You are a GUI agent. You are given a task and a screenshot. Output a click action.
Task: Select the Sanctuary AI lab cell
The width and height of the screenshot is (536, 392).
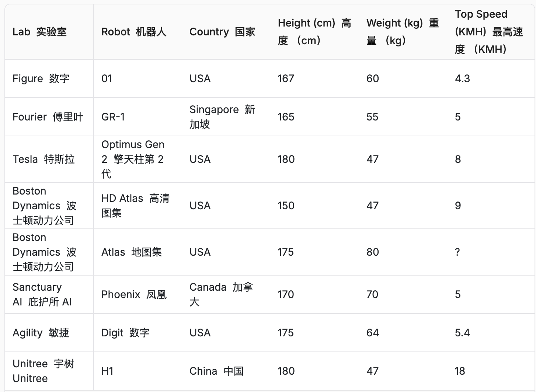42,294
